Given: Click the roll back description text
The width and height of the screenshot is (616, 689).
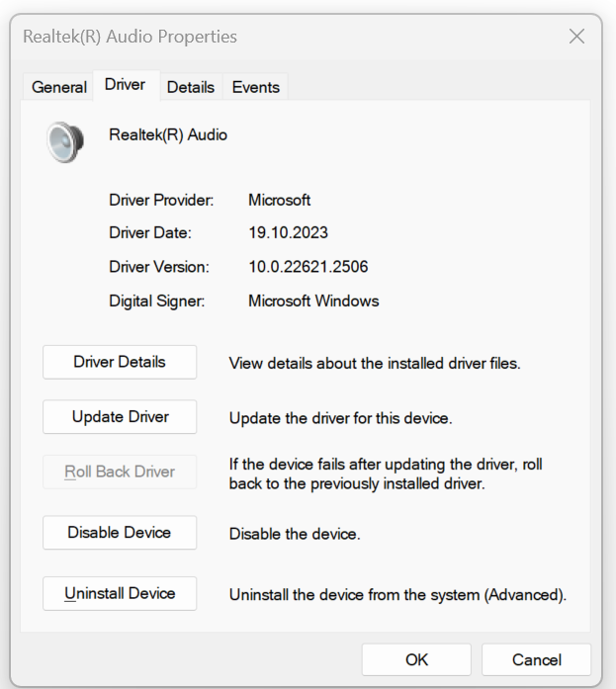Looking at the screenshot, I should 386,474.
